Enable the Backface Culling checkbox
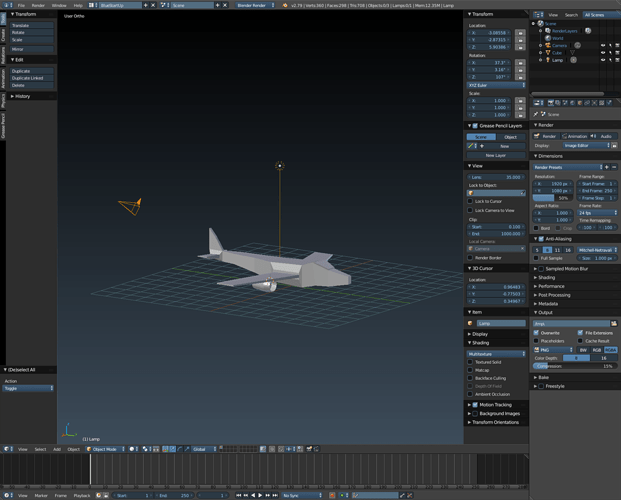The width and height of the screenshot is (621, 500). tap(470, 378)
